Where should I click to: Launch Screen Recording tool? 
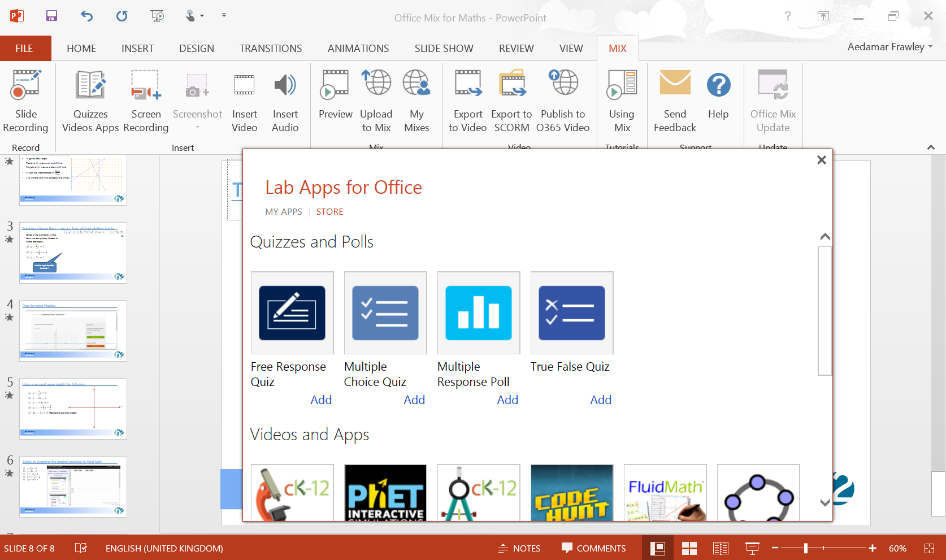146,101
